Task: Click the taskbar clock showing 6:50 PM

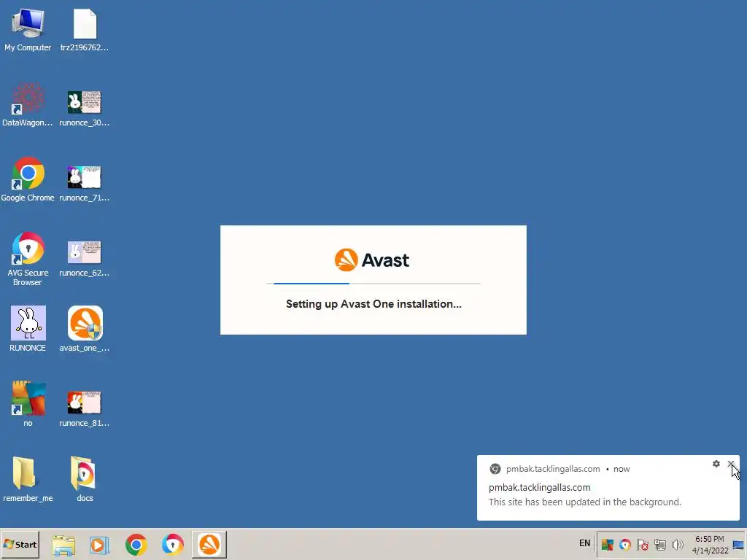Action: click(x=710, y=545)
